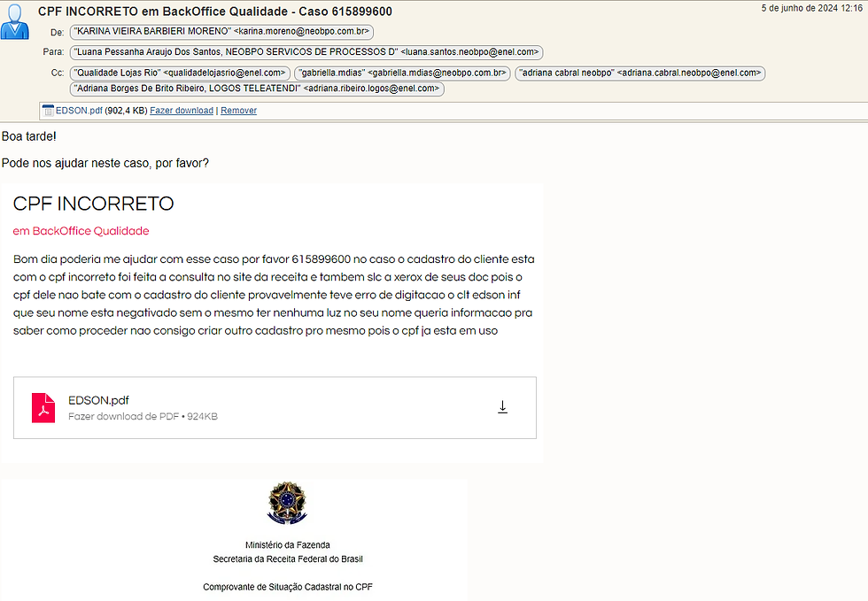Image resolution: width=868 pixels, height=601 pixels.
Task: Click the red PDF icon in attachment card
Action: click(43, 408)
